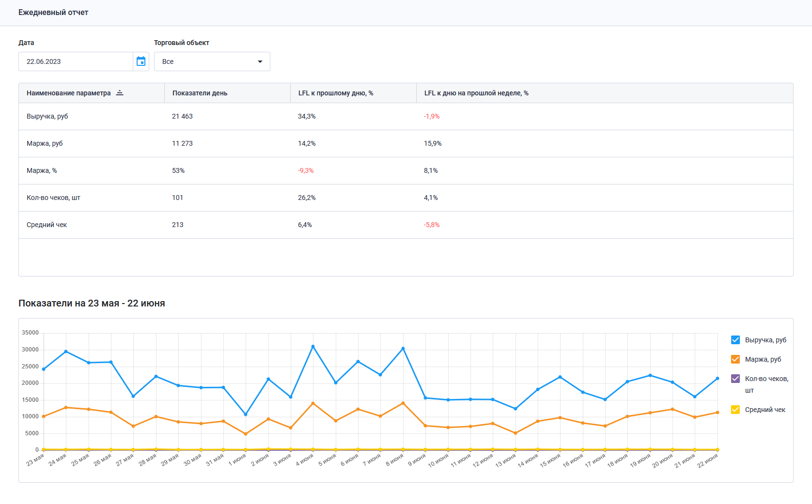
Task: Select the red -1,9% cell
Action: point(432,116)
